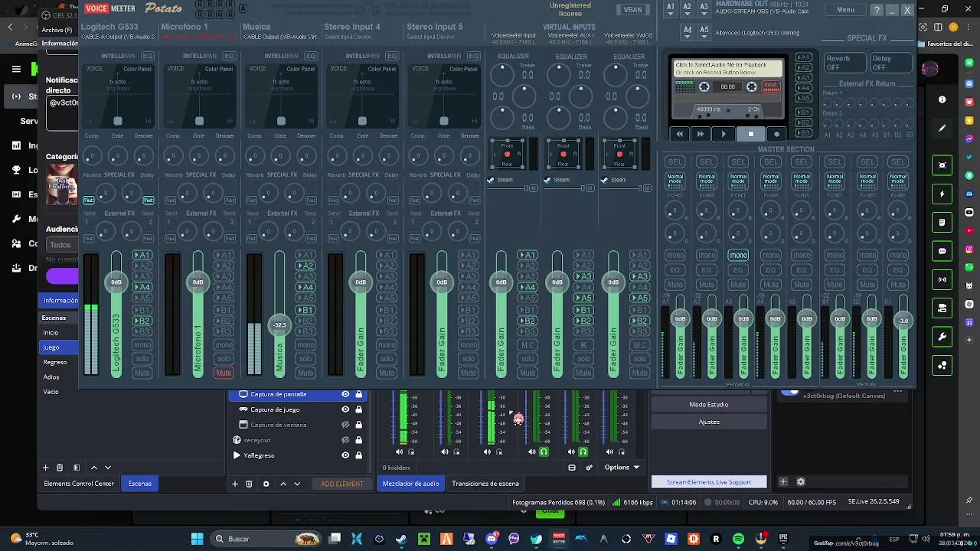Toggle lock on YaRegreso source

(x=358, y=455)
